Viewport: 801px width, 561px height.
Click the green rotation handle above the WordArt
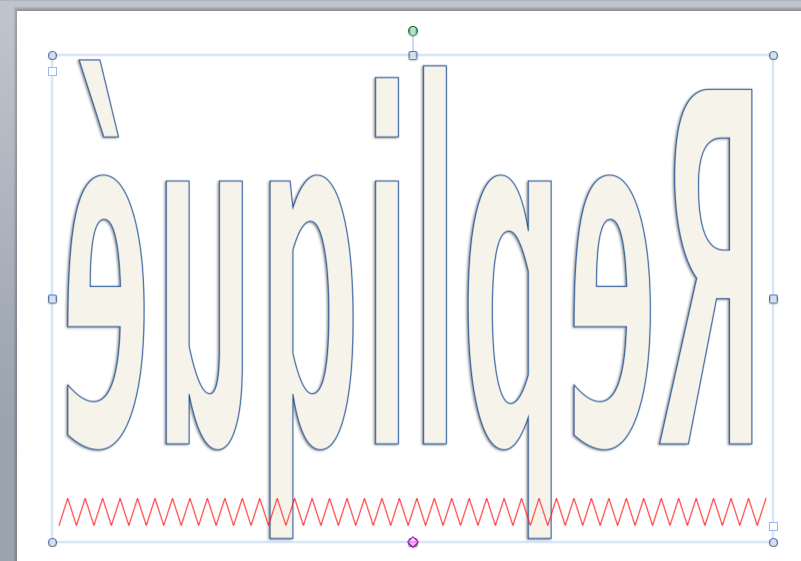413,31
